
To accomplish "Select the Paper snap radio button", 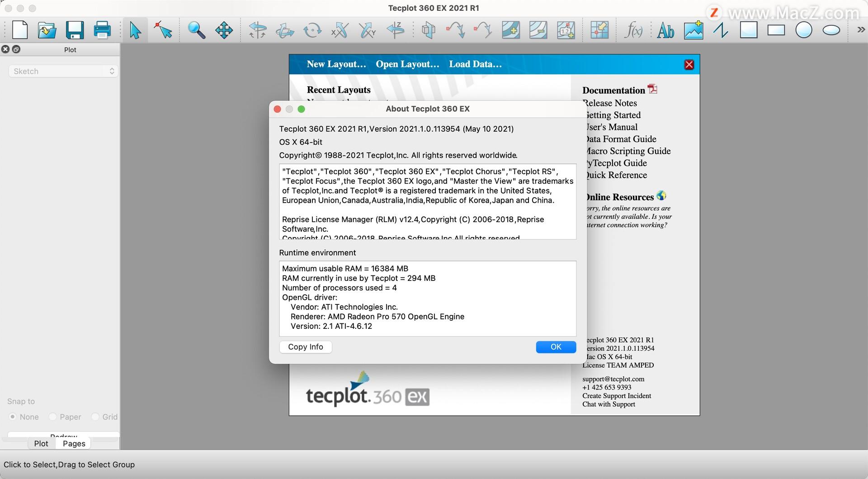I will coord(53,417).
